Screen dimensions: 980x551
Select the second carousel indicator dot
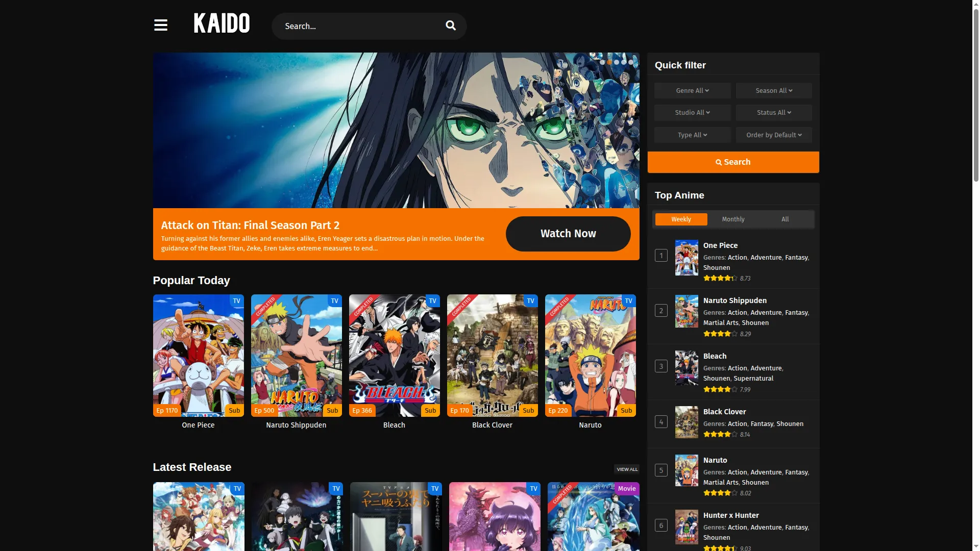(609, 62)
